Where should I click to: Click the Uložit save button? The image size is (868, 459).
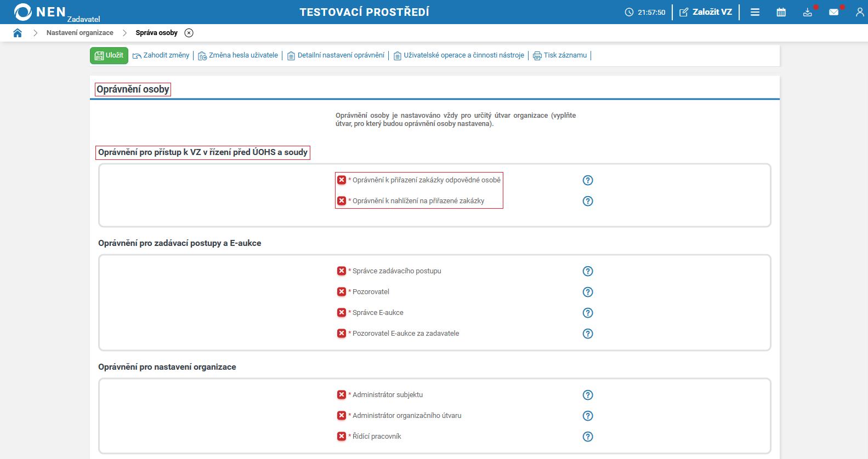point(109,55)
